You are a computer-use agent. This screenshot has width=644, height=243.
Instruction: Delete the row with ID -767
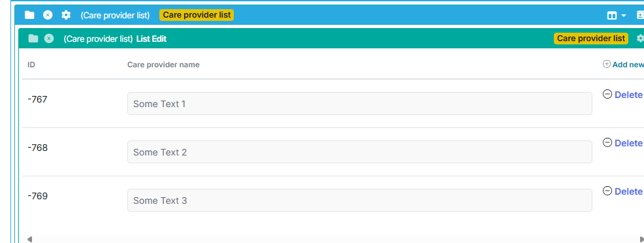623,95
